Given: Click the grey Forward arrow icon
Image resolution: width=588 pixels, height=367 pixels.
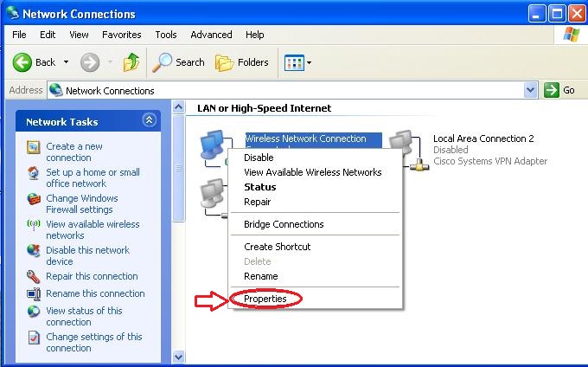Looking at the screenshot, I should point(90,62).
